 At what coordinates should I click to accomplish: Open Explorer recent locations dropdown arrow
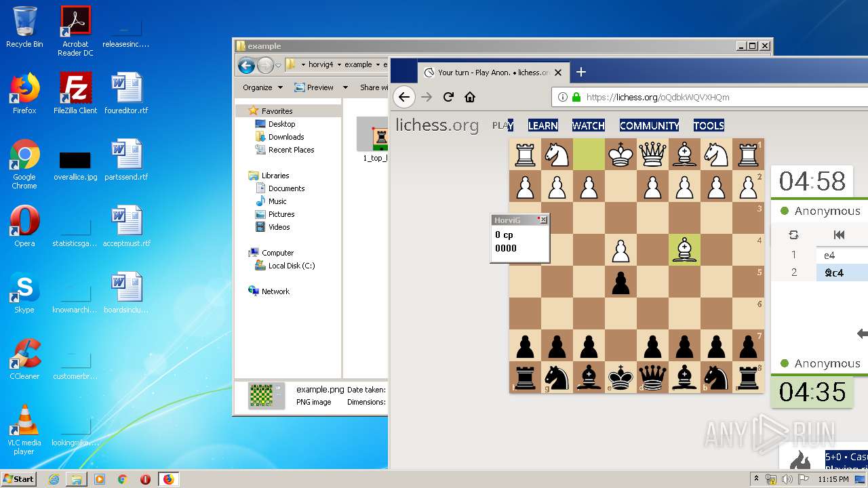(278, 66)
